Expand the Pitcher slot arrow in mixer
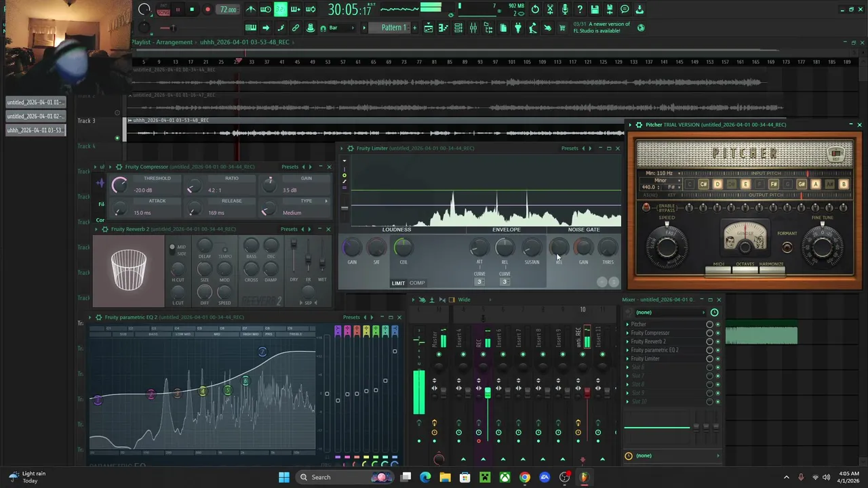The height and width of the screenshot is (488, 868). (x=627, y=324)
